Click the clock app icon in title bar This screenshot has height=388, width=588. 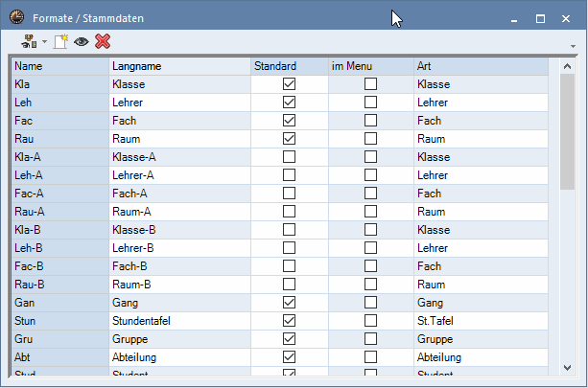coord(16,17)
